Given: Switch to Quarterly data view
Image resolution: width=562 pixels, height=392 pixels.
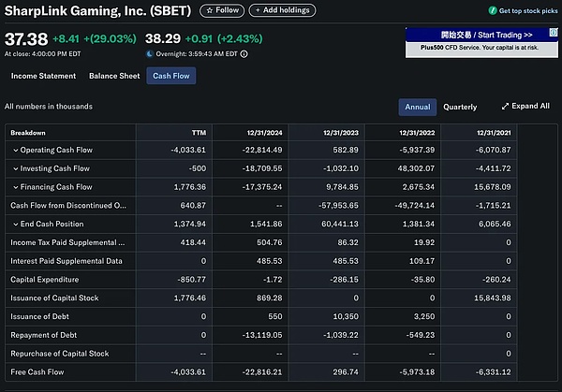Looking at the screenshot, I should [x=460, y=107].
